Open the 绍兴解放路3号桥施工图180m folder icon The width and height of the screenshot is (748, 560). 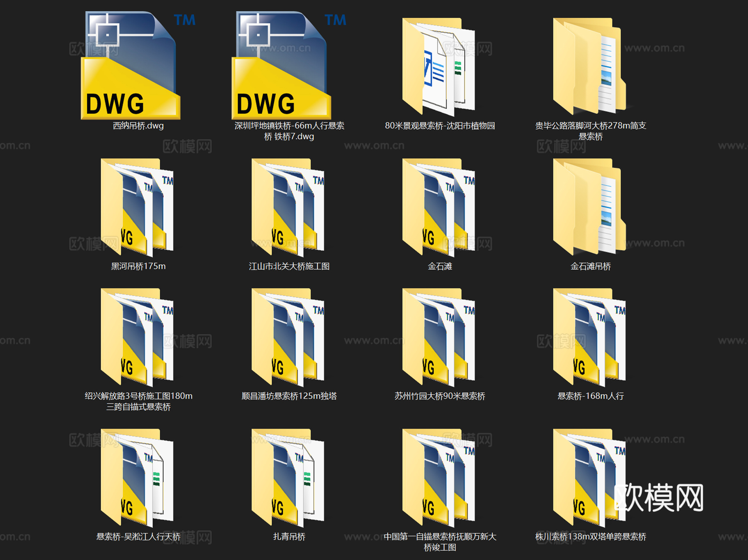click(137, 337)
